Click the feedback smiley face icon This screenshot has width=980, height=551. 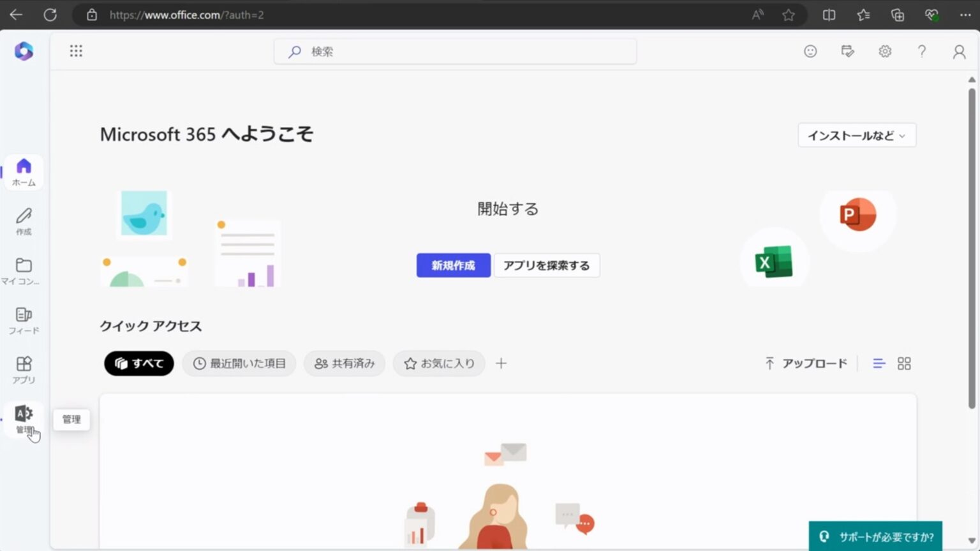pyautogui.click(x=810, y=52)
